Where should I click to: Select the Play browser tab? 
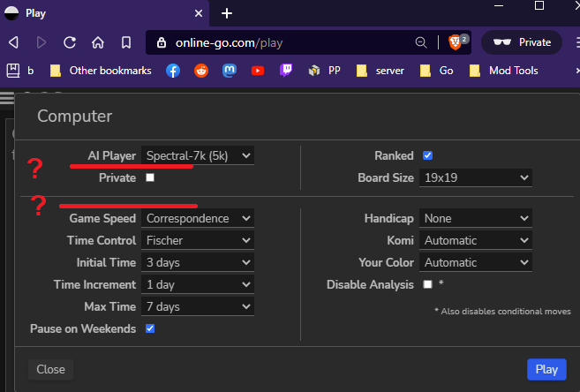click(105, 13)
